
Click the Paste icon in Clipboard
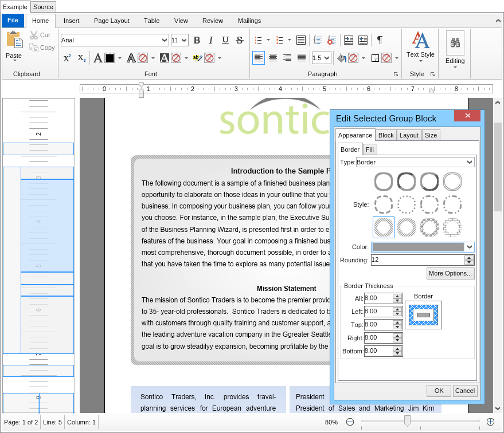[x=14, y=40]
